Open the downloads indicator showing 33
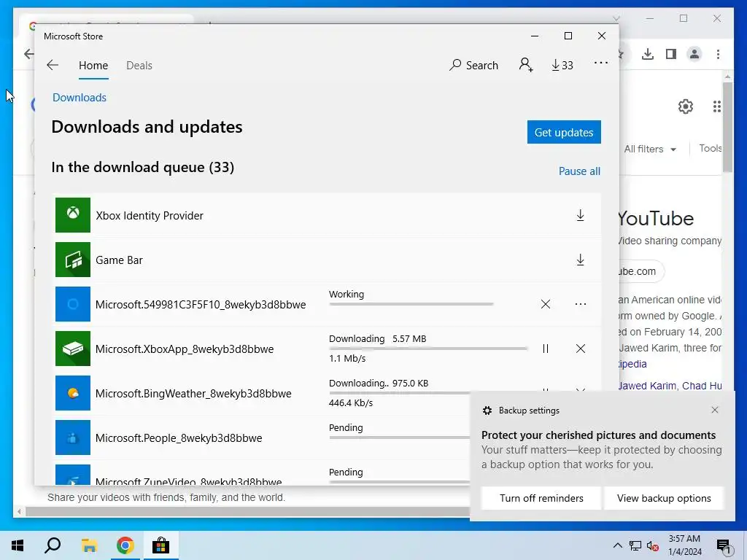The height and width of the screenshot is (560, 747). coord(562,65)
